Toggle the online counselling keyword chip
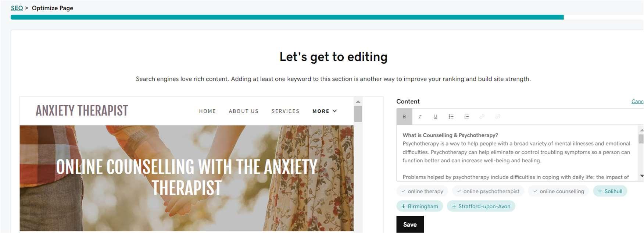 pos(558,191)
